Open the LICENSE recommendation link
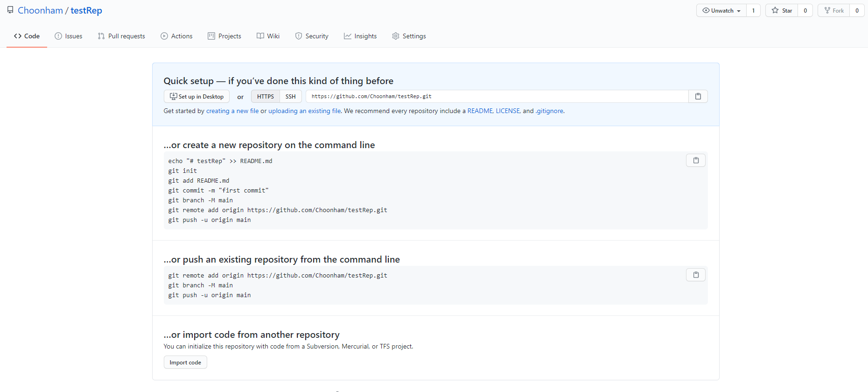 tap(508, 111)
